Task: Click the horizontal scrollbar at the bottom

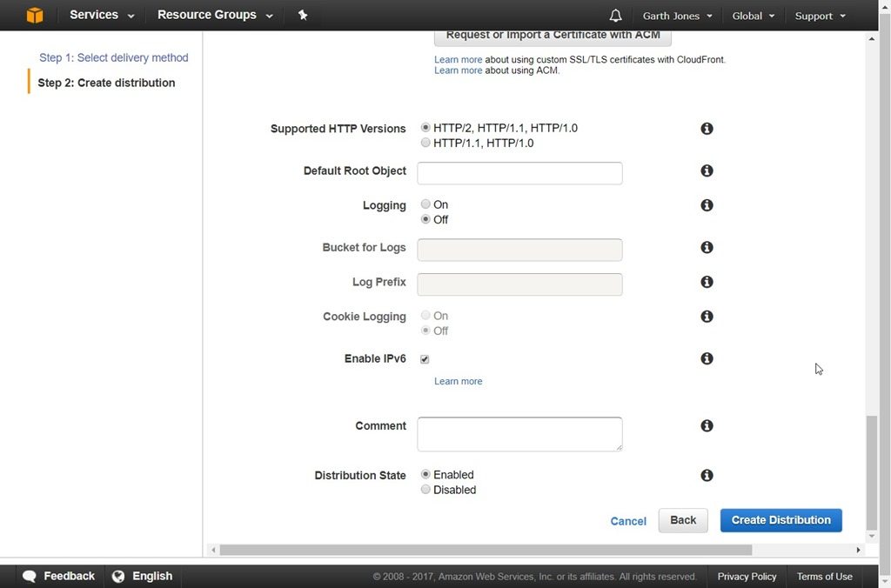Action: pyautogui.click(x=486, y=550)
